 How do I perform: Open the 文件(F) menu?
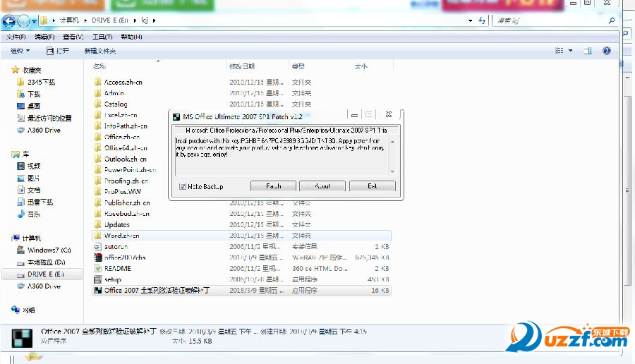coord(16,37)
